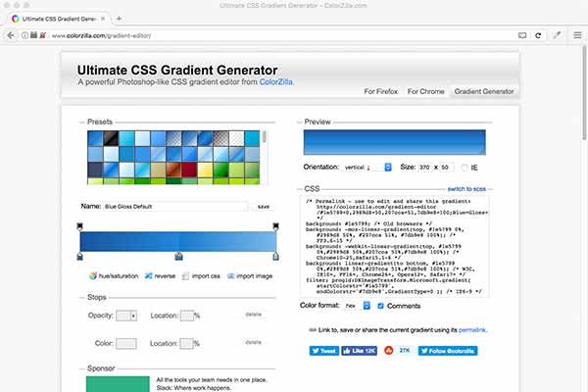Click the page vertical scrollbar

coord(584,93)
